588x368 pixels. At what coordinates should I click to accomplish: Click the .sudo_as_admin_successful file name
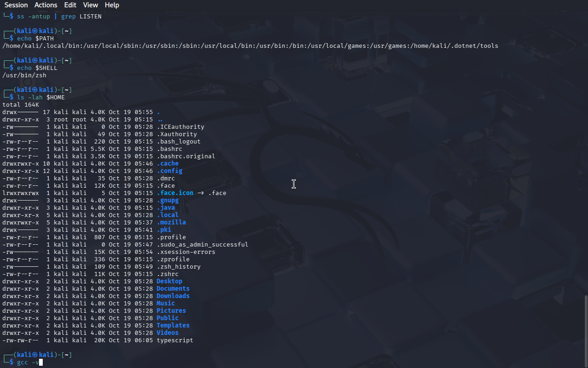(202, 244)
